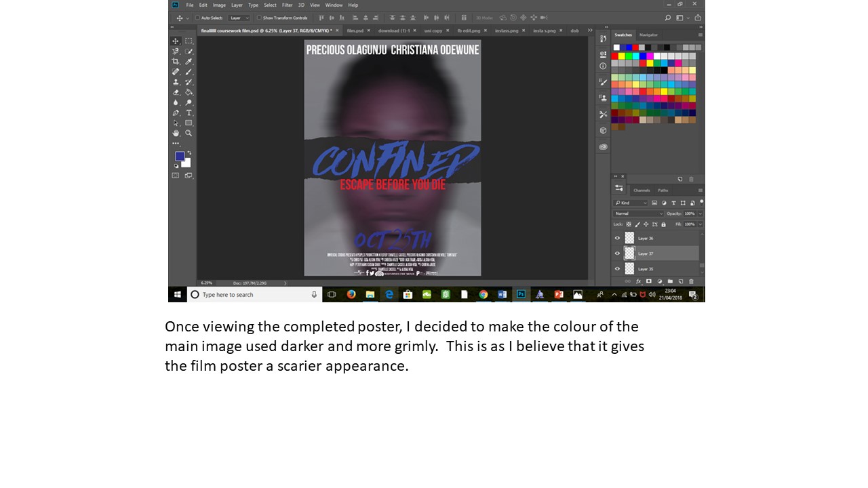Select the Healing Brush tool

[176, 72]
